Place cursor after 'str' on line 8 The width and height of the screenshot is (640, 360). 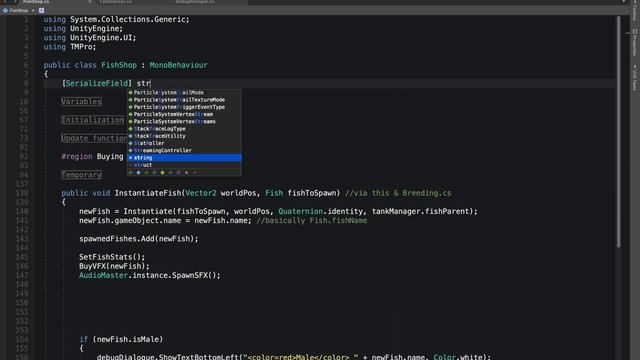coord(151,83)
